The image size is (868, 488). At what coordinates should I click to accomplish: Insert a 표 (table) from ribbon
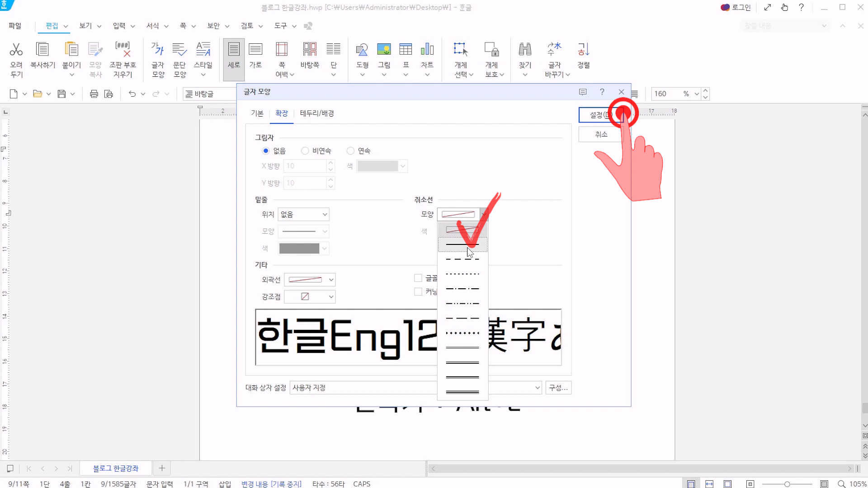coord(406,50)
